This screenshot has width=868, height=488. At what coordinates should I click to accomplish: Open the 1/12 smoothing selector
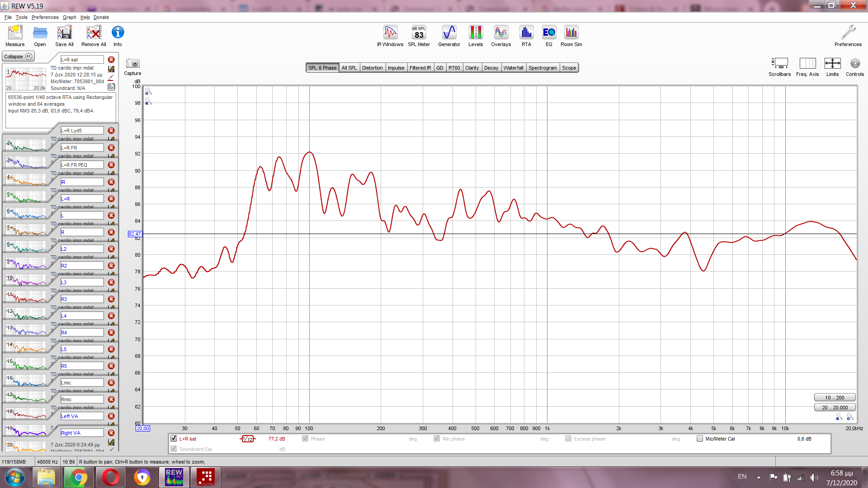(x=248, y=439)
